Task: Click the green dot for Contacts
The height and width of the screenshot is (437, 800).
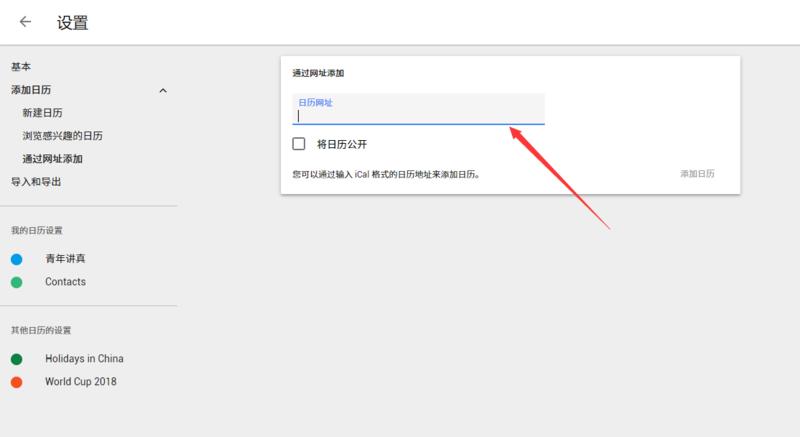Action: [16, 282]
